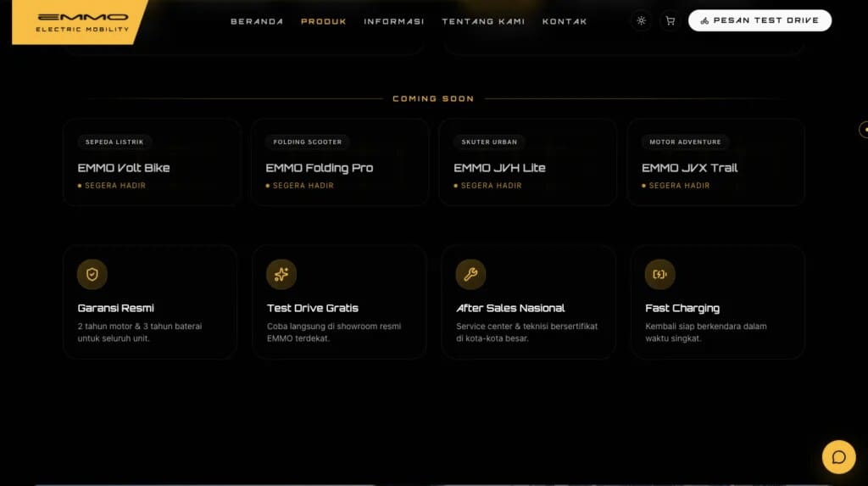Open the EMMO Folding Pro card
Screen dimensions: 868x486
coord(340,162)
